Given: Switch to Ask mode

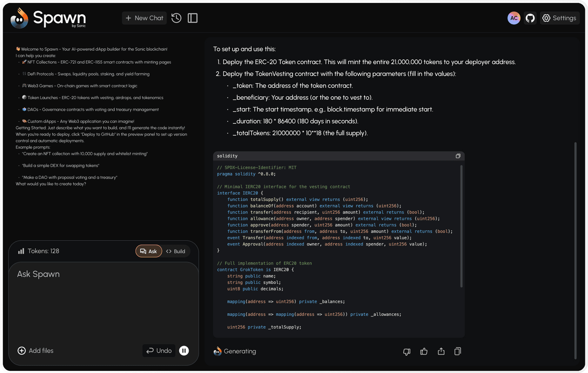Looking at the screenshot, I should (148, 251).
